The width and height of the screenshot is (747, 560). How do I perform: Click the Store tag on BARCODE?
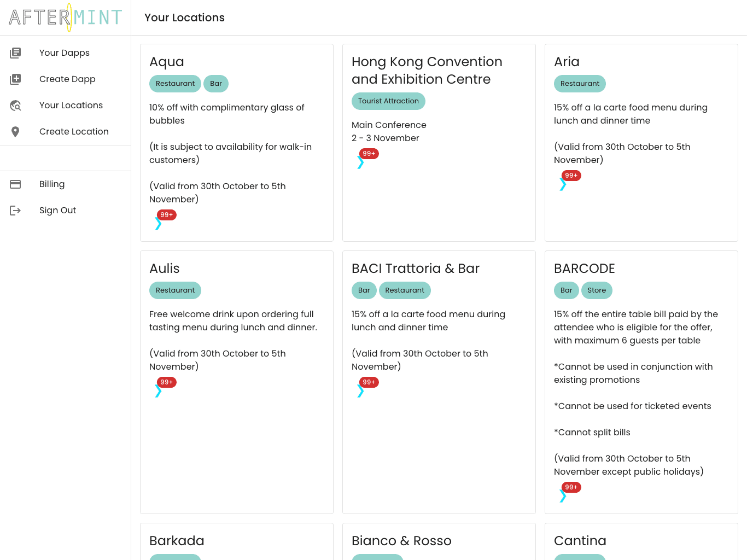597,290
